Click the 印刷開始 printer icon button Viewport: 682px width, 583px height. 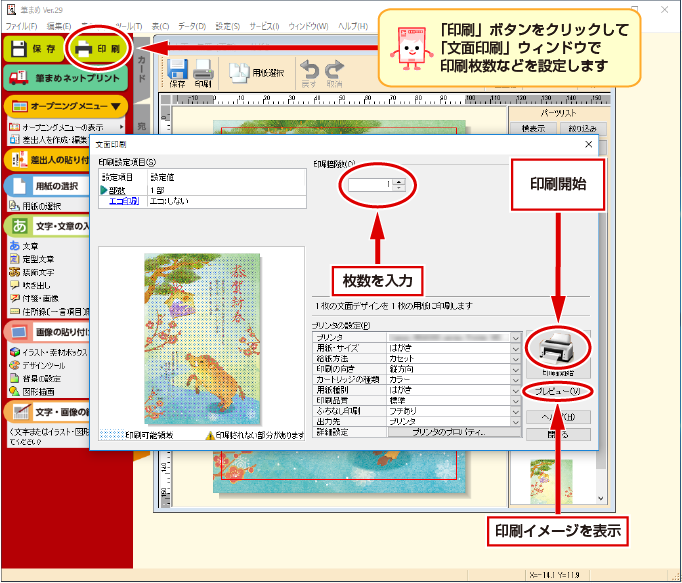click(558, 353)
